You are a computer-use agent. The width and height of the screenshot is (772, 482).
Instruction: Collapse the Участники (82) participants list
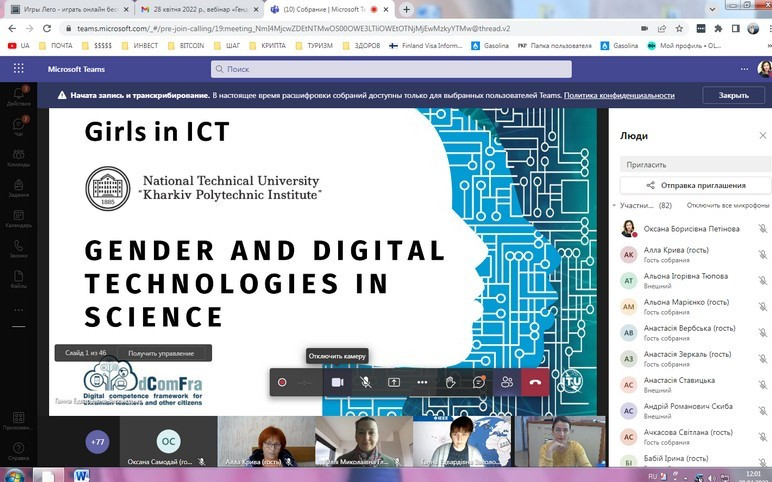pyautogui.click(x=614, y=205)
